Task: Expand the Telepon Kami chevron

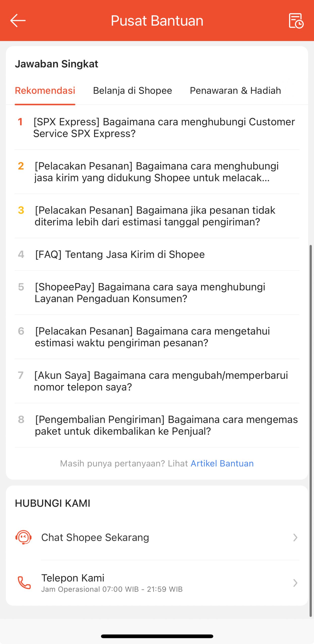Action: point(295,583)
